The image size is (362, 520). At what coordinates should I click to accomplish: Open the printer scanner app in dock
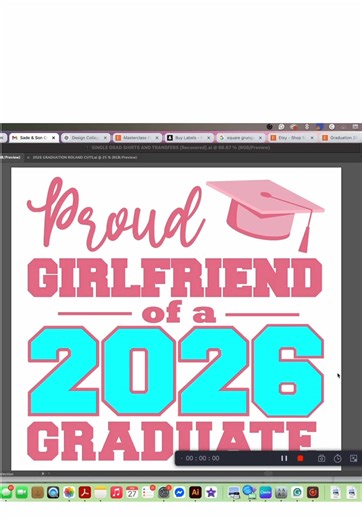pos(234,492)
